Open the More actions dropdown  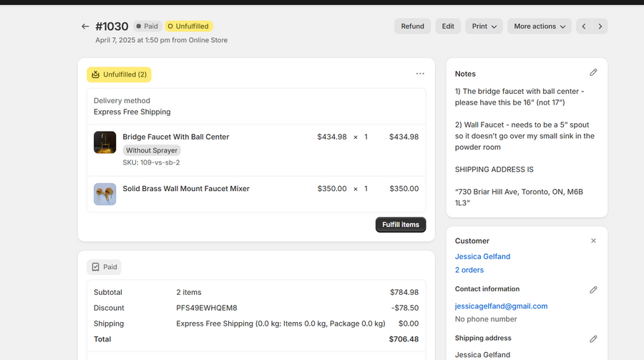point(540,26)
